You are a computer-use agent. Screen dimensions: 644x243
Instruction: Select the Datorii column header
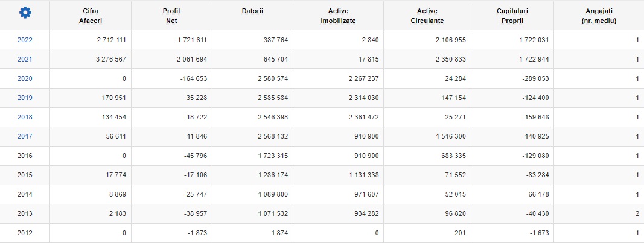pos(252,12)
